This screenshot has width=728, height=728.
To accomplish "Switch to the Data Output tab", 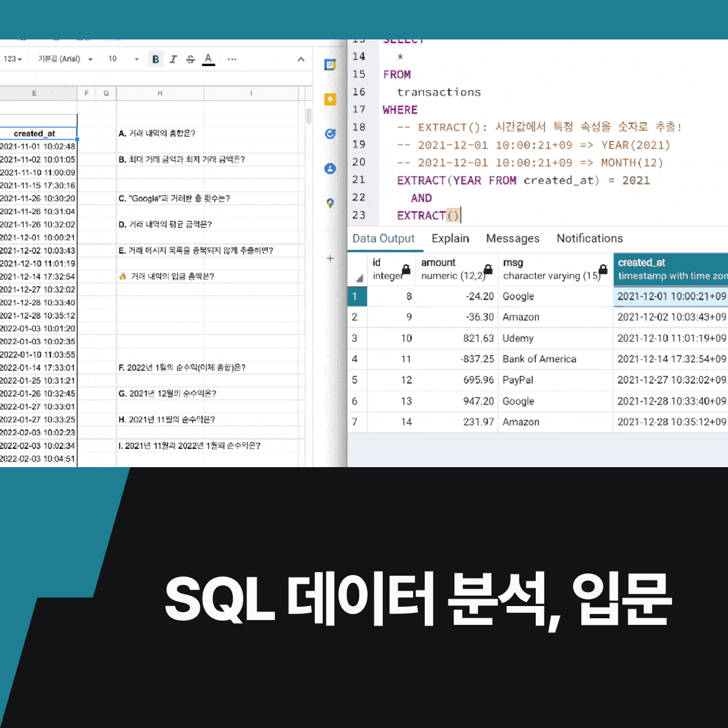I will pos(383,238).
